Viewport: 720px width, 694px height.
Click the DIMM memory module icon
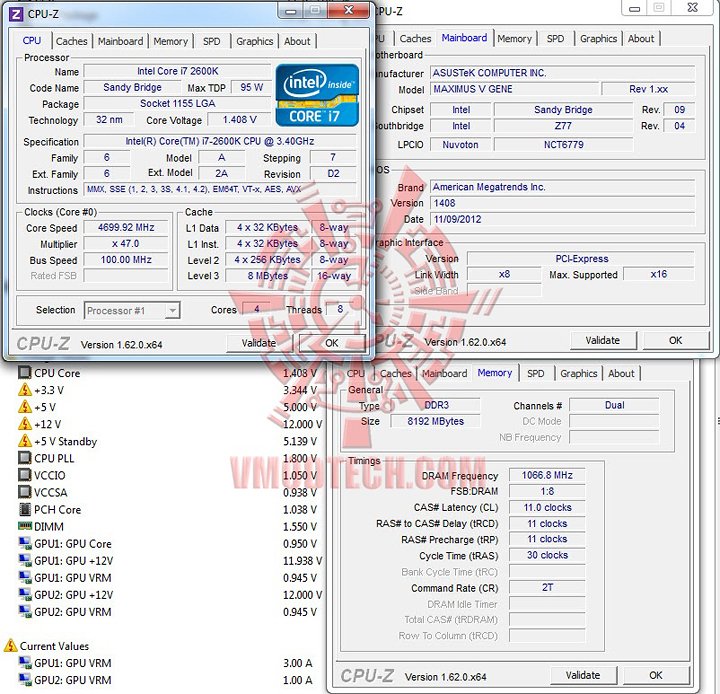[x=25, y=526]
